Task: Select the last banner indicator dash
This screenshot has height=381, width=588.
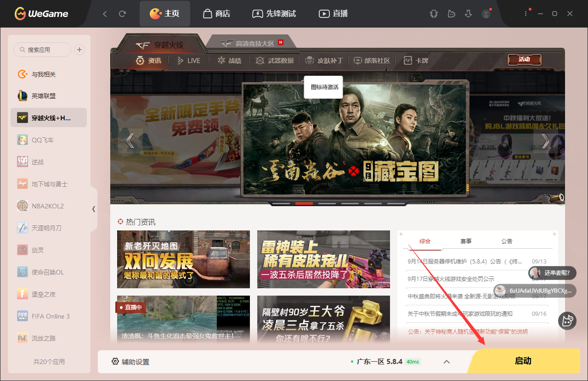Action: pyautogui.click(x=396, y=203)
